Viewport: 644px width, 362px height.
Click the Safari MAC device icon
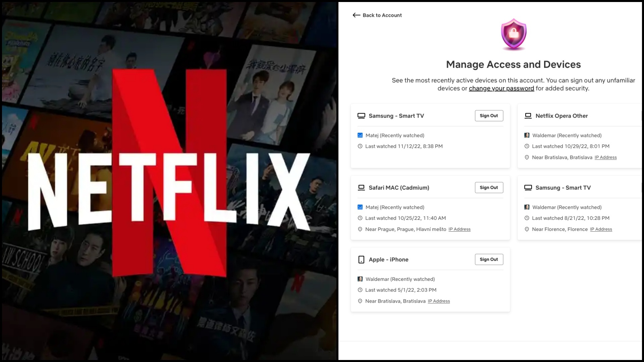pos(361,187)
